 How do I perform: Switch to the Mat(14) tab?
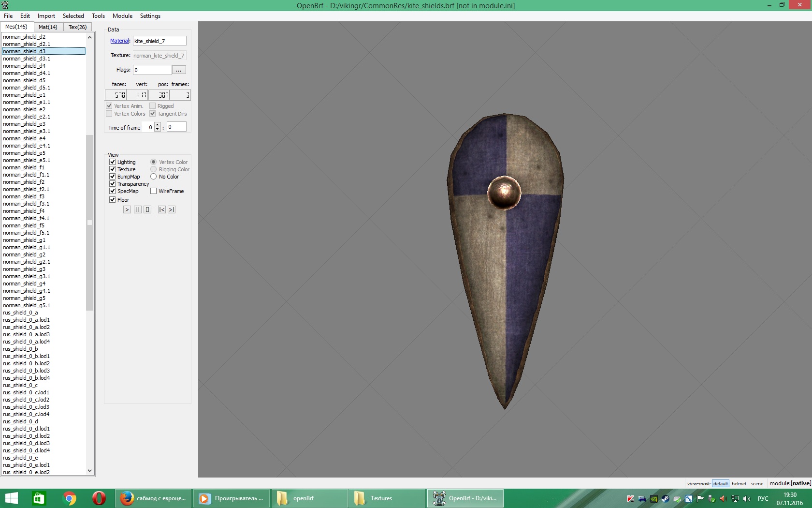(x=48, y=27)
